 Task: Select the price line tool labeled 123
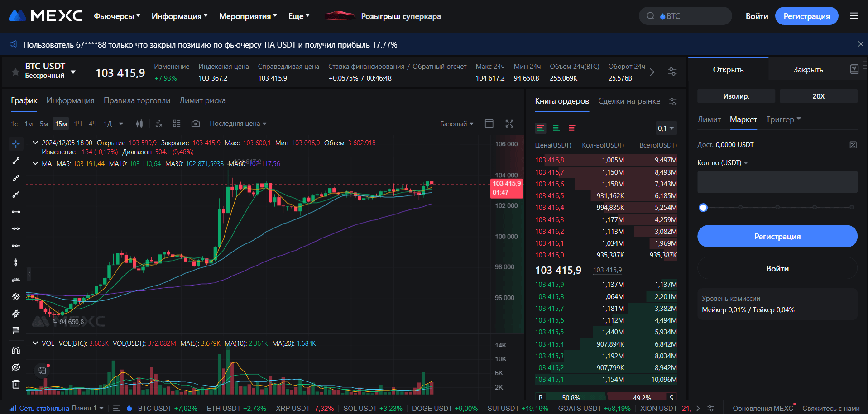point(16,280)
